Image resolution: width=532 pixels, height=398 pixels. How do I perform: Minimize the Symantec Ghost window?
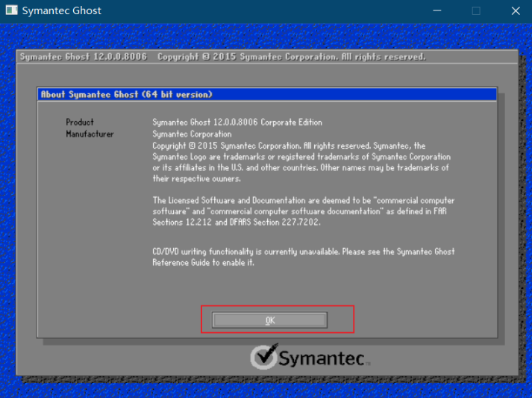pyautogui.click(x=439, y=11)
